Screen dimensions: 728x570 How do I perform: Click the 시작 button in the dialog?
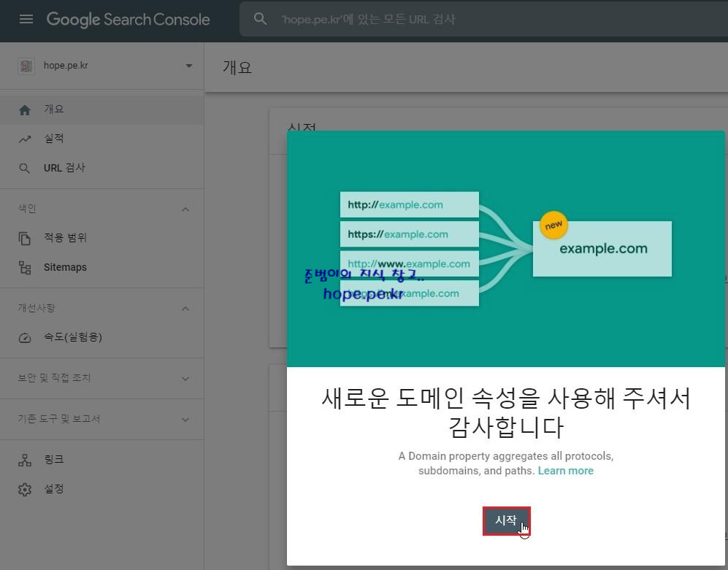pyautogui.click(x=506, y=521)
